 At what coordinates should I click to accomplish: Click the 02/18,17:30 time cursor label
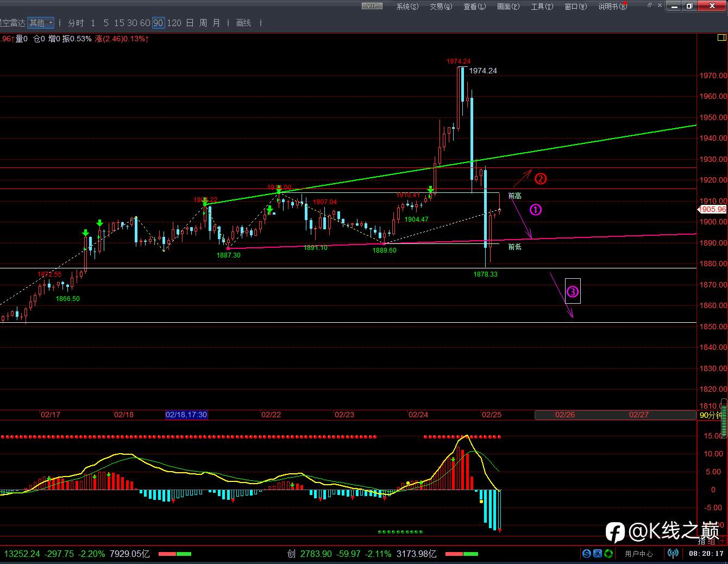[186, 415]
